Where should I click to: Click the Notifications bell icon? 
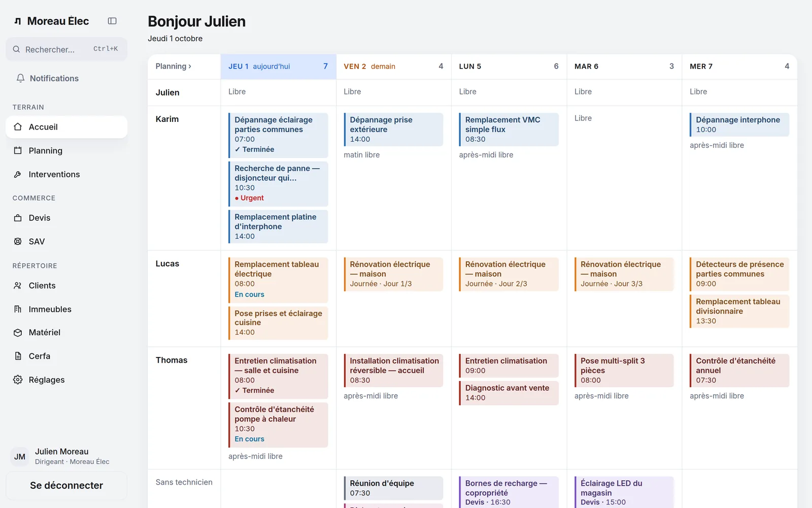[20, 78]
